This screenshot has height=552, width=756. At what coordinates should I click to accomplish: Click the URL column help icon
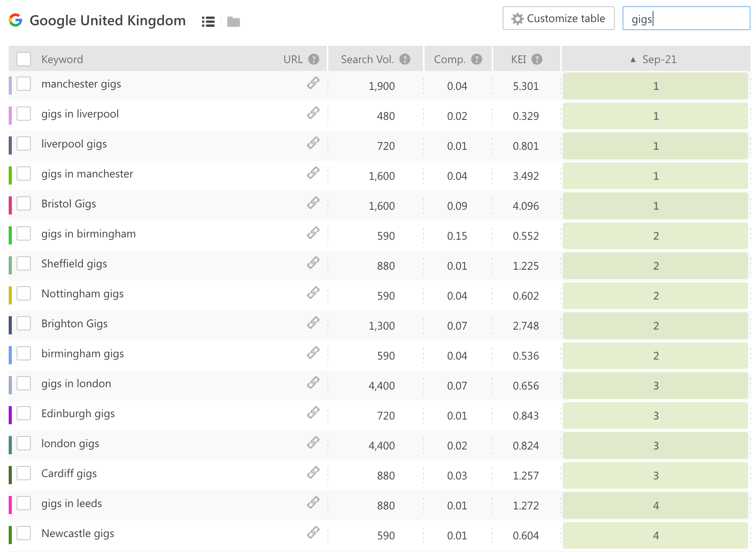314,59
